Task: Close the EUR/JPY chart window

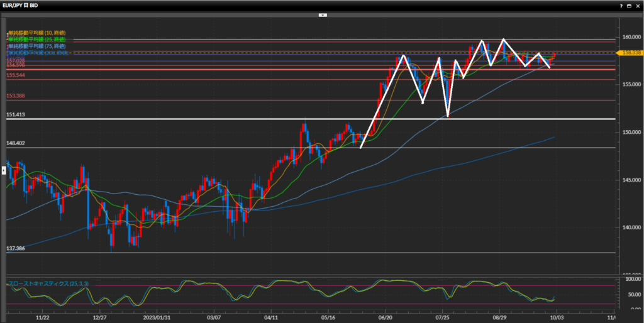Action: 638,5
